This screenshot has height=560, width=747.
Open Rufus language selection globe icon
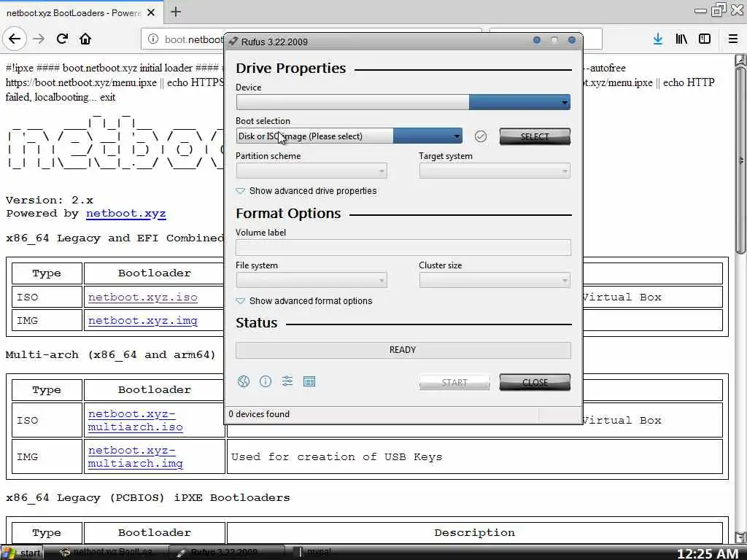point(244,381)
